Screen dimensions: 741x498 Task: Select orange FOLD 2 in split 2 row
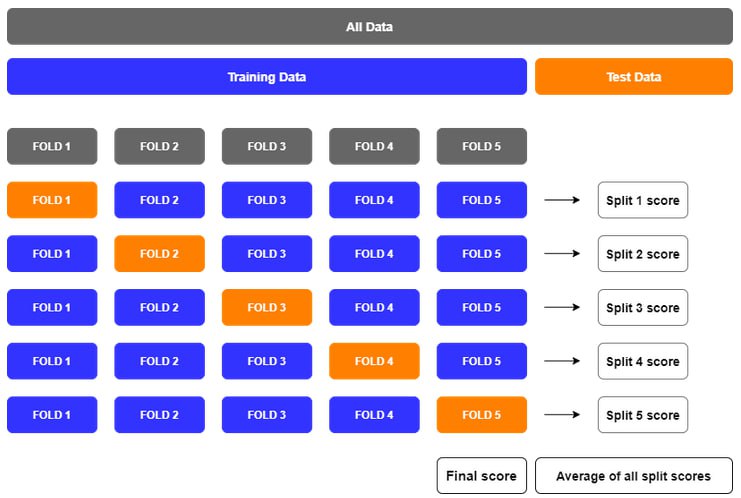[x=159, y=254]
